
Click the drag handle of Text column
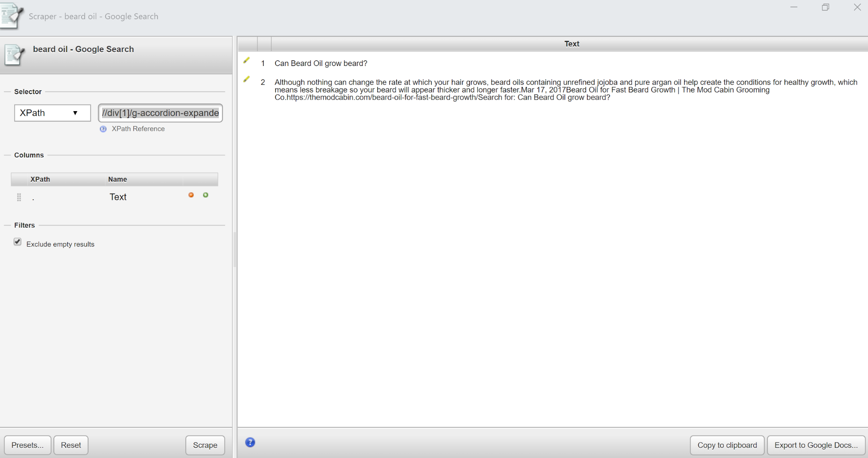click(x=19, y=197)
